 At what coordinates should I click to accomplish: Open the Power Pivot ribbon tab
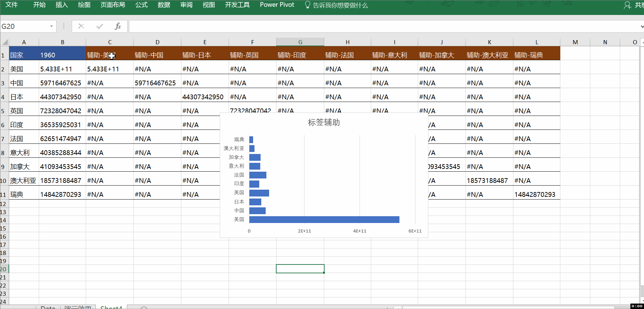tap(277, 5)
